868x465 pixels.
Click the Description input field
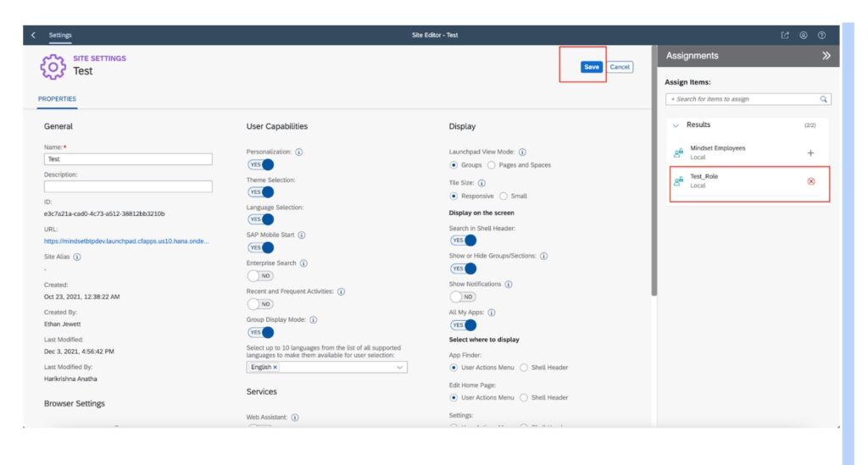point(128,187)
